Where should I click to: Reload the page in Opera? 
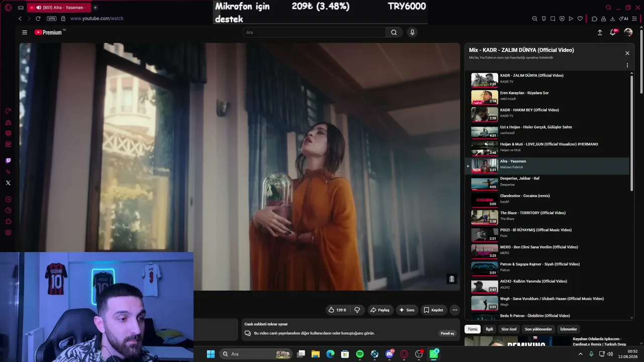point(38,19)
